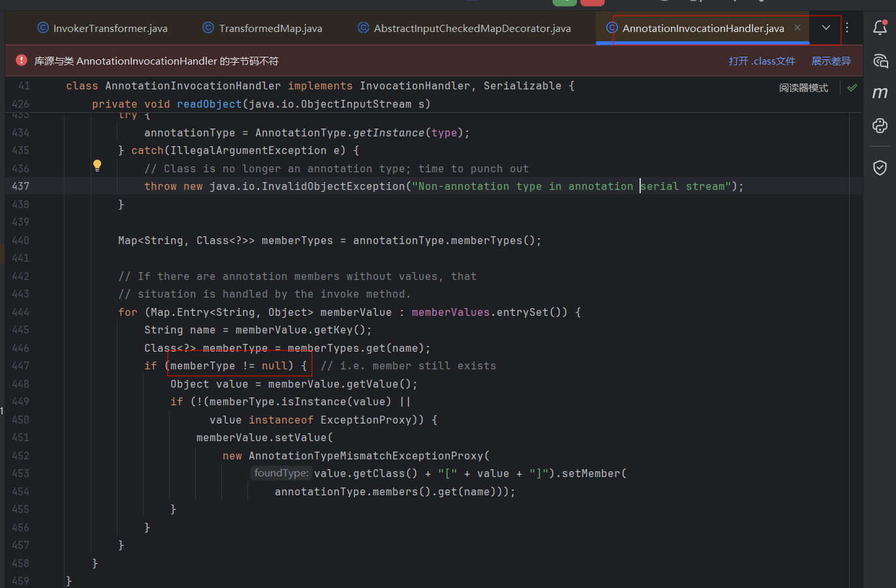The height and width of the screenshot is (588, 896).
Task: Click the foundType: parameter hint
Action: tap(281, 473)
